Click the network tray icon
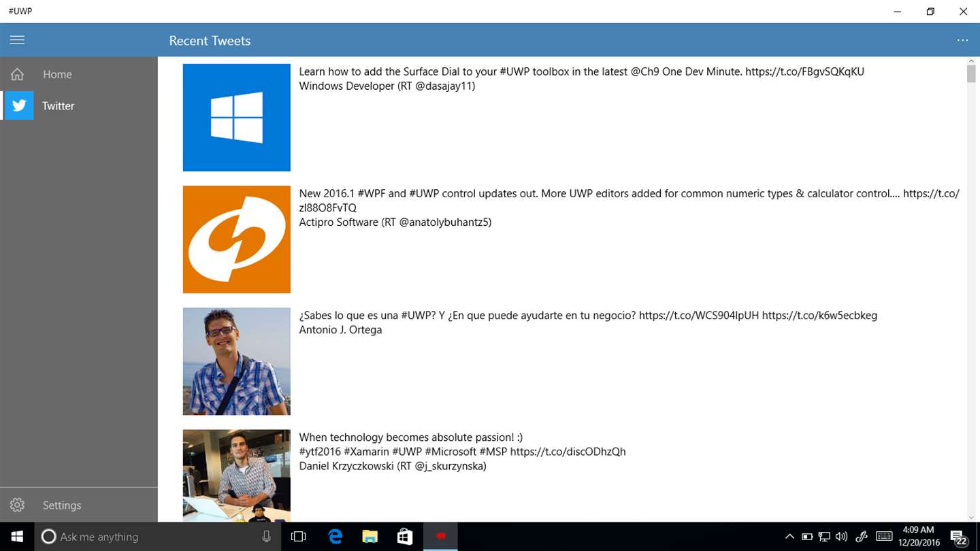Image resolution: width=980 pixels, height=551 pixels. click(824, 536)
